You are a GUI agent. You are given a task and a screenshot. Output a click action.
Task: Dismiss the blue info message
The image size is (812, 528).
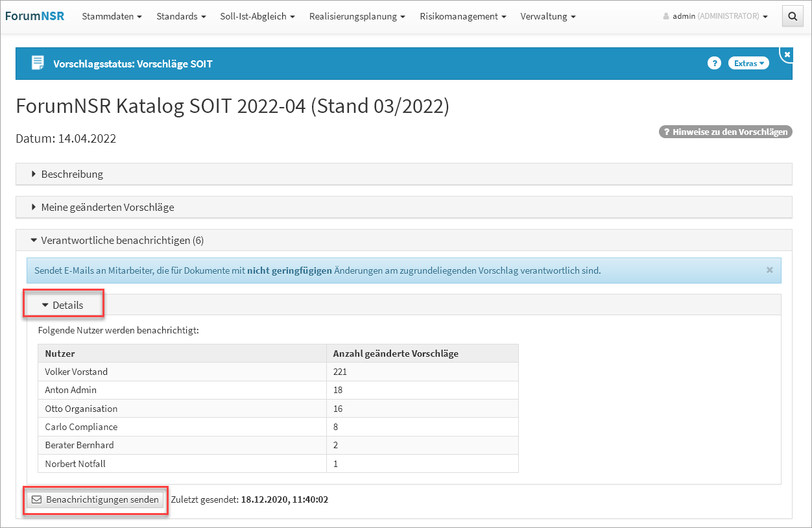[x=769, y=270]
